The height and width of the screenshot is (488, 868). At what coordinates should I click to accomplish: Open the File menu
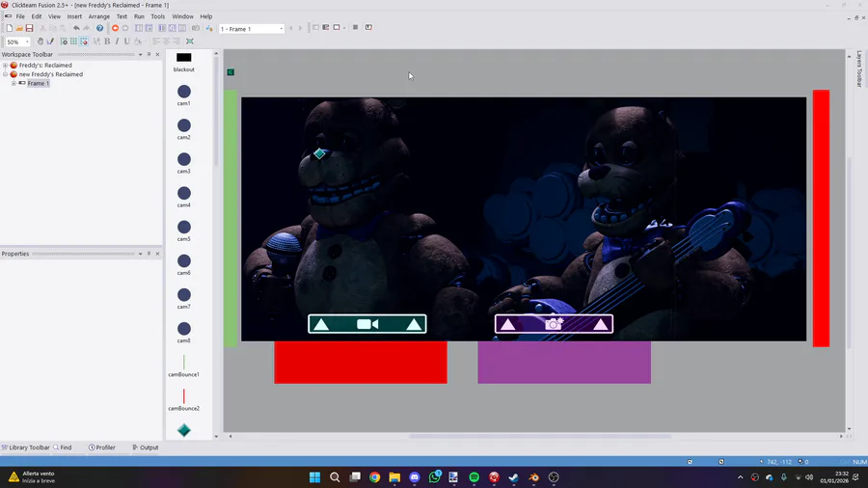point(20,16)
